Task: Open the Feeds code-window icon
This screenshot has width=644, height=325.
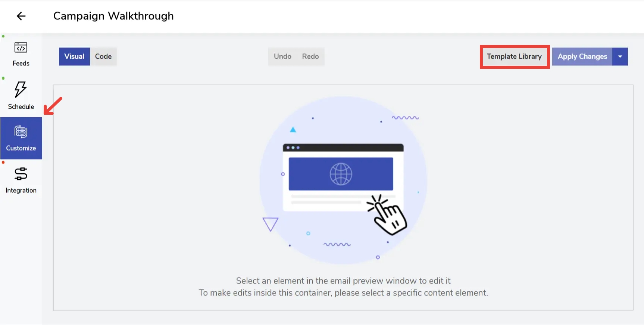Action: tap(21, 48)
